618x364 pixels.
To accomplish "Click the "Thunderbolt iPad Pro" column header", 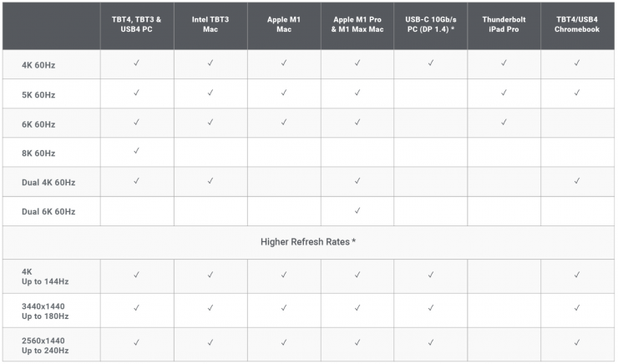I will [x=504, y=24].
